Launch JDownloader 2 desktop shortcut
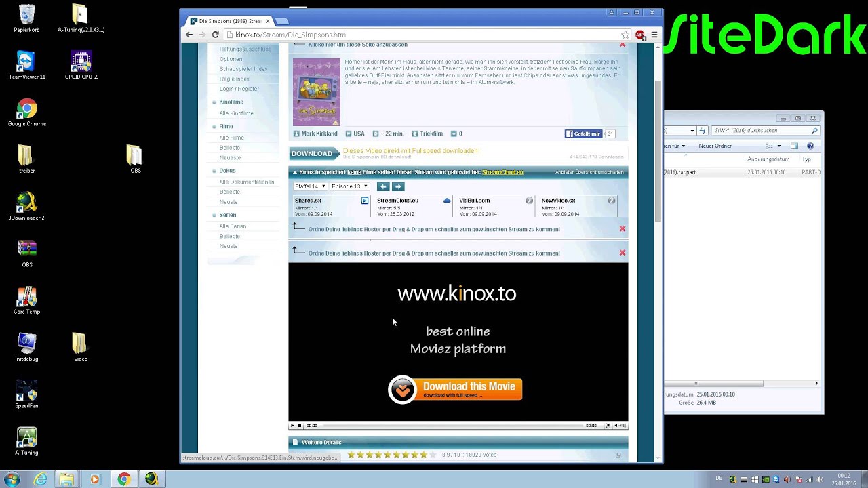The height and width of the screenshot is (488, 868). pos(26,207)
